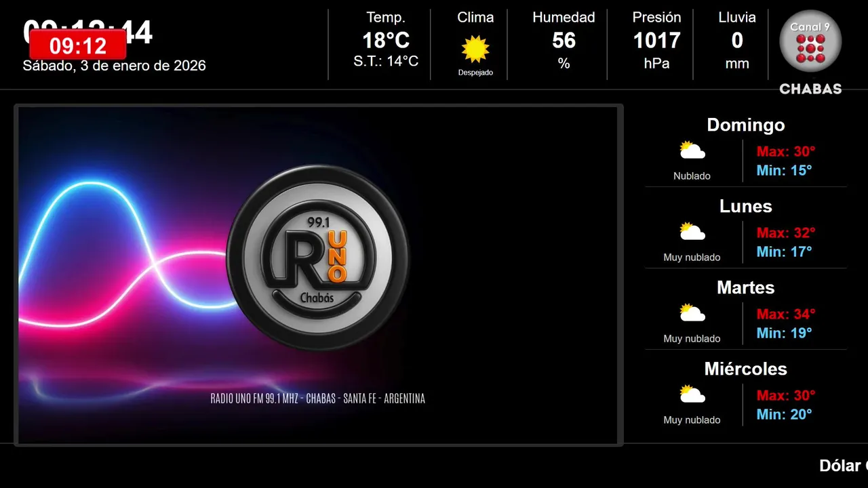Click the Domingo cloudy weather icon
Viewport: 868px width, 488px height.
(692, 150)
